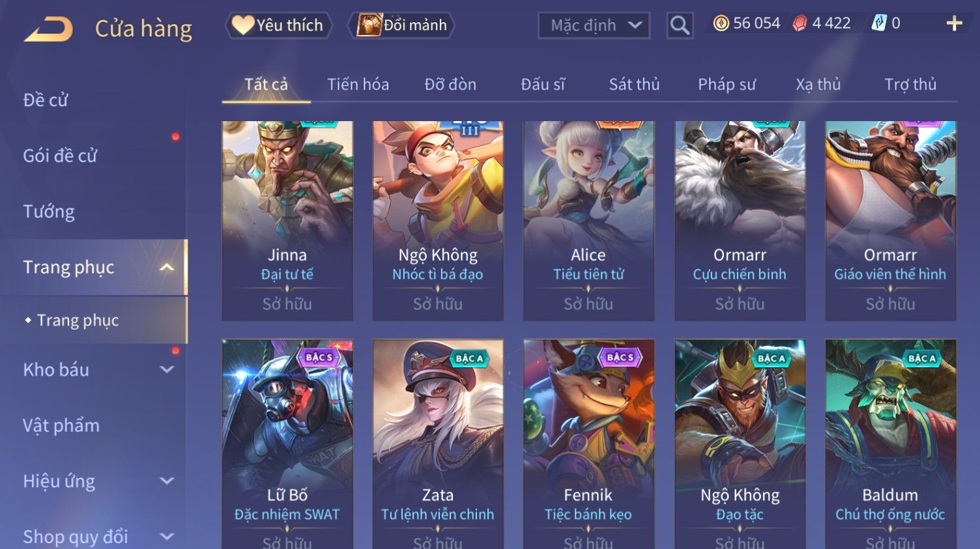Image resolution: width=980 pixels, height=549 pixels.
Task: Open Đổi mảnh fragment exchange
Action: point(402,25)
